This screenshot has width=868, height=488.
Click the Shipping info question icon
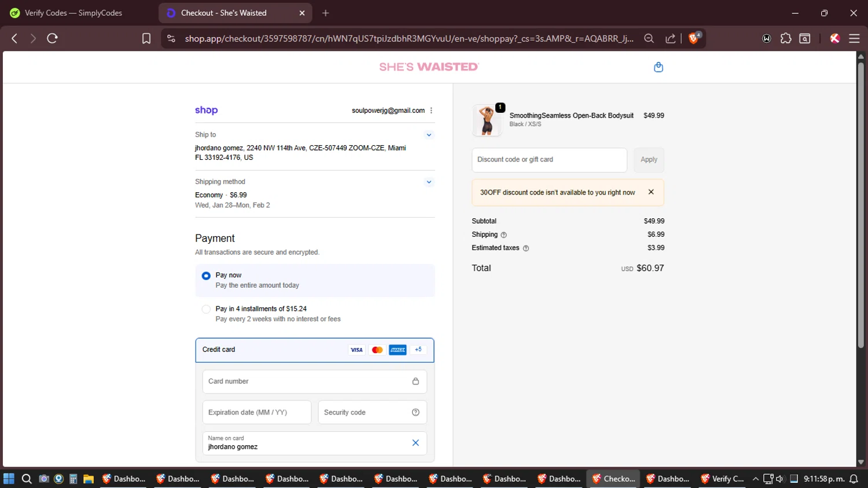(503, 235)
